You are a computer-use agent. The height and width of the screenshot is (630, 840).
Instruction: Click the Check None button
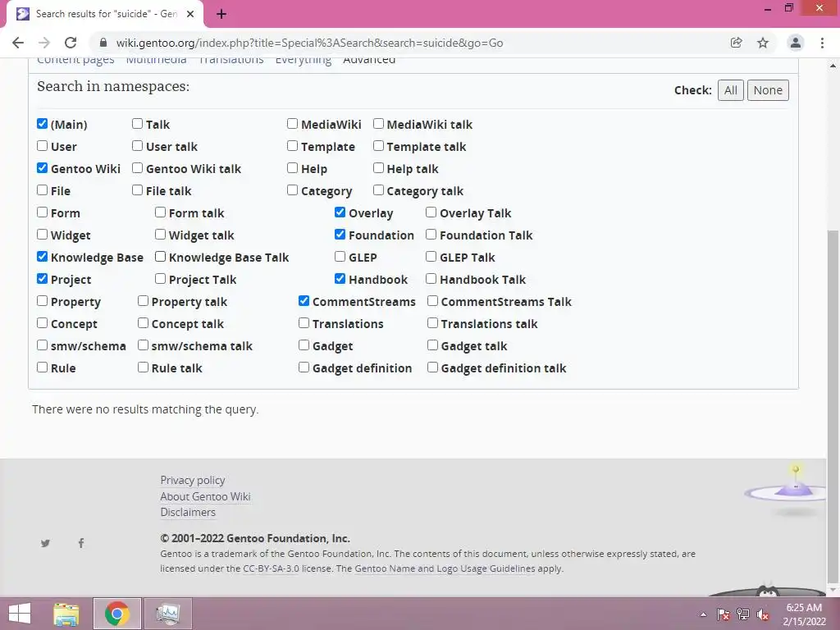[x=768, y=90]
